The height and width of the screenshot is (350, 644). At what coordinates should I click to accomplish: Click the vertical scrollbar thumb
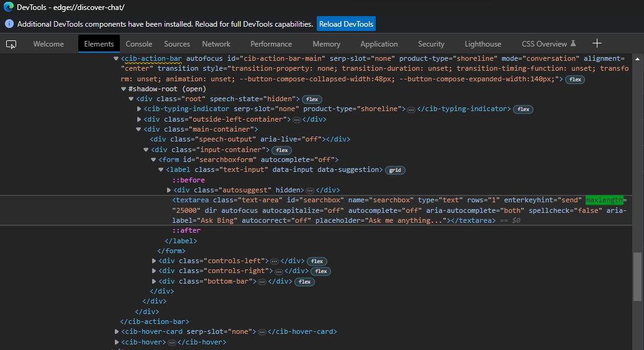click(x=637, y=277)
